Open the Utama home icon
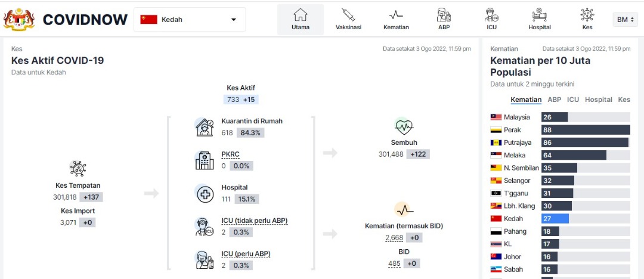This screenshot has width=644, height=279. pos(300,15)
